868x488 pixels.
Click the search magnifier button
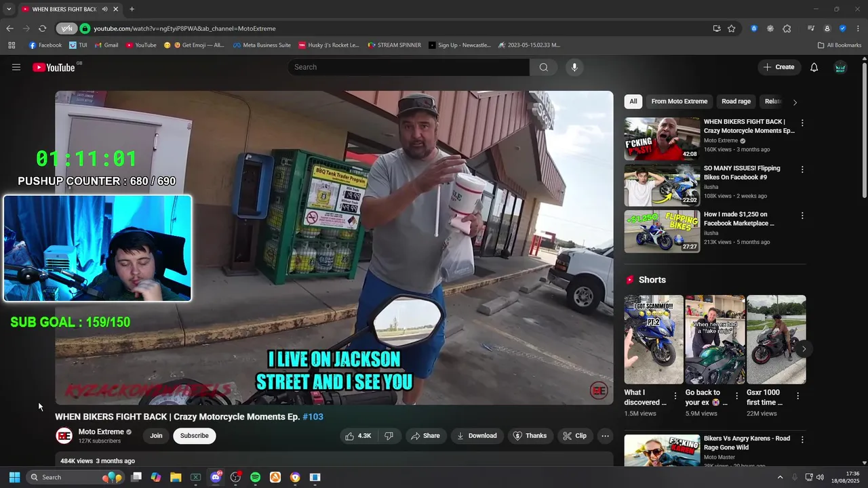pos(543,67)
